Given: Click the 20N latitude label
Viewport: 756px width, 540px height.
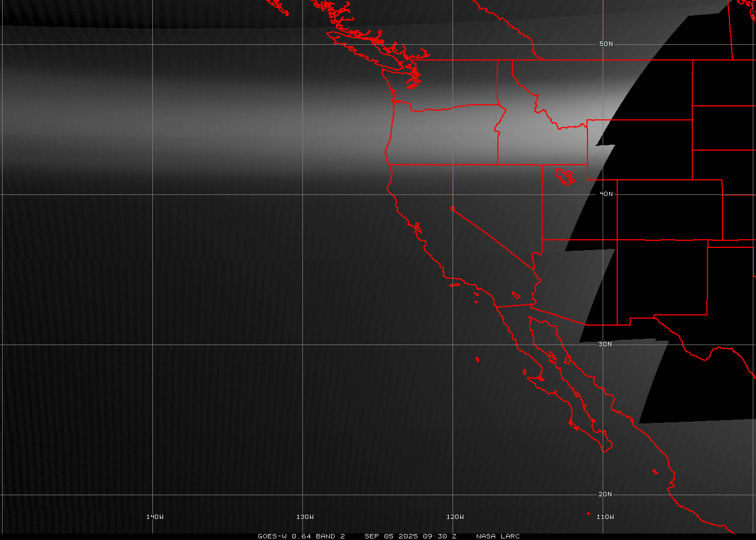Looking at the screenshot, I should [x=605, y=494].
